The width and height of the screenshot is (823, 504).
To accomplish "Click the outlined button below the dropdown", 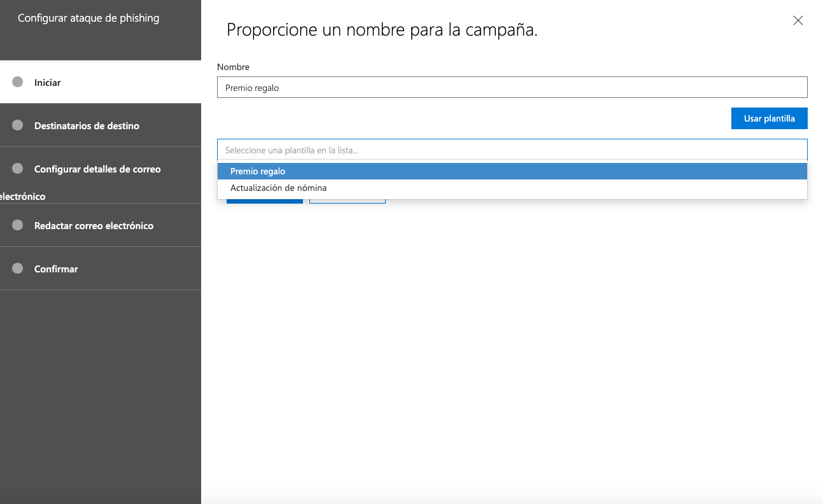I will click(347, 202).
